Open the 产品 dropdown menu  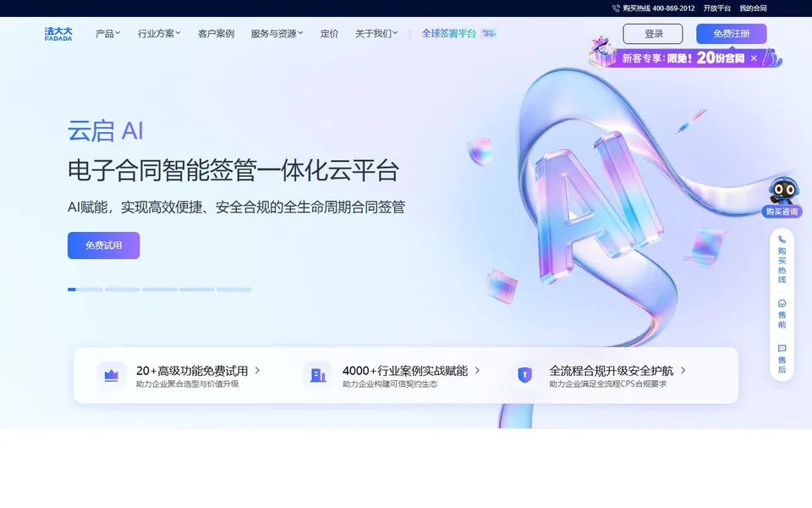pos(107,34)
